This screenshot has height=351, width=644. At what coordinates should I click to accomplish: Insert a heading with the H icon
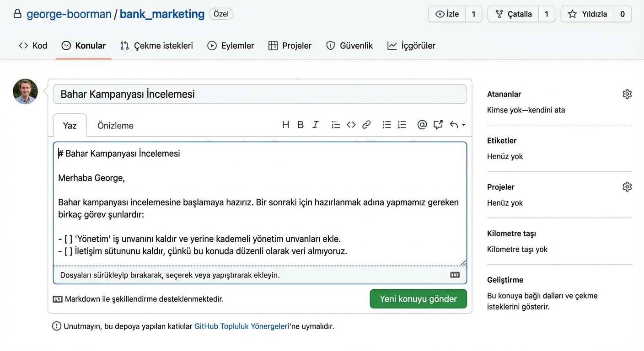286,124
